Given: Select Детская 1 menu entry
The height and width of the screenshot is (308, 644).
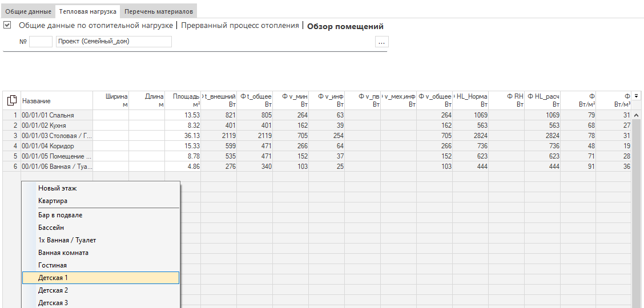Looking at the screenshot, I should pyautogui.click(x=100, y=278).
